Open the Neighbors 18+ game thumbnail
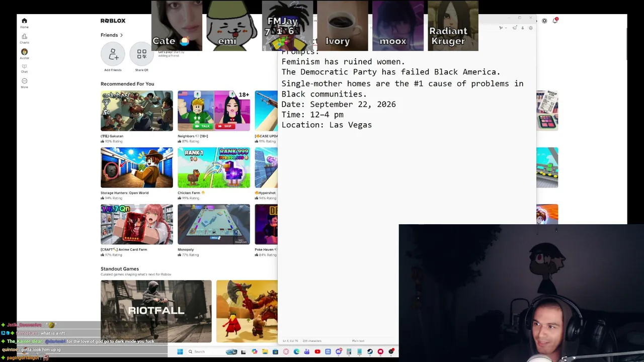644x362 pixels. pos(213,111)
